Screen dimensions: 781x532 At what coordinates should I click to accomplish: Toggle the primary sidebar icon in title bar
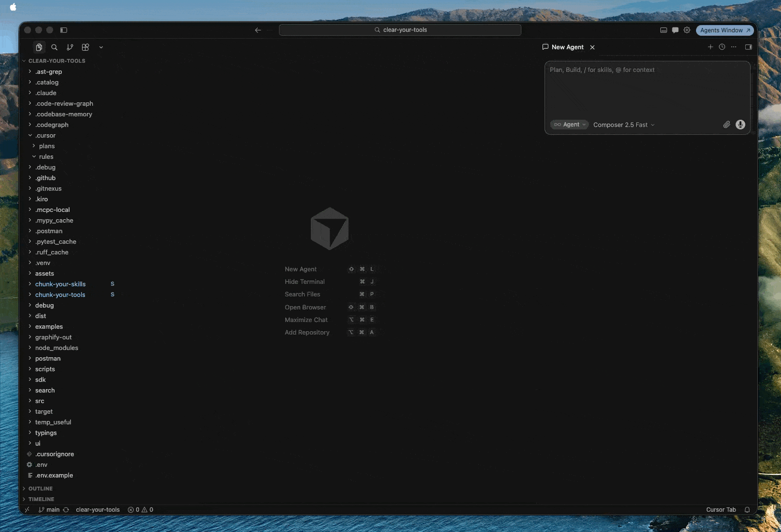click(x=64, y=30)
